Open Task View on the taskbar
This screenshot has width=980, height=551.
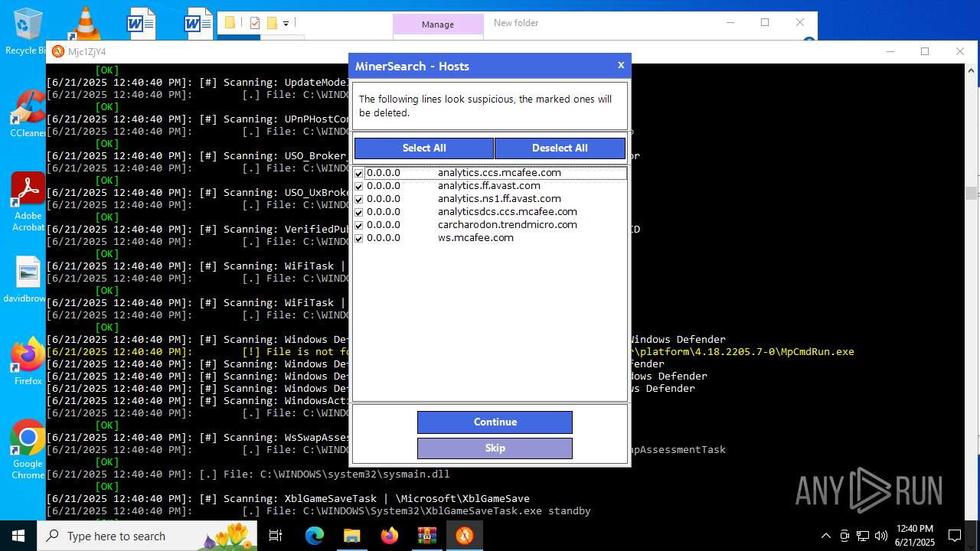click(x=276, y=536)
